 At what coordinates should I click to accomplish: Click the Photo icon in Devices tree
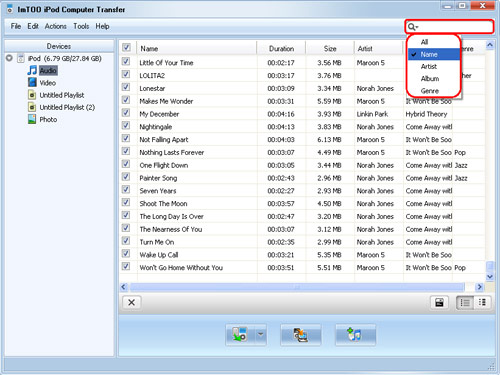tap(32, 119)
